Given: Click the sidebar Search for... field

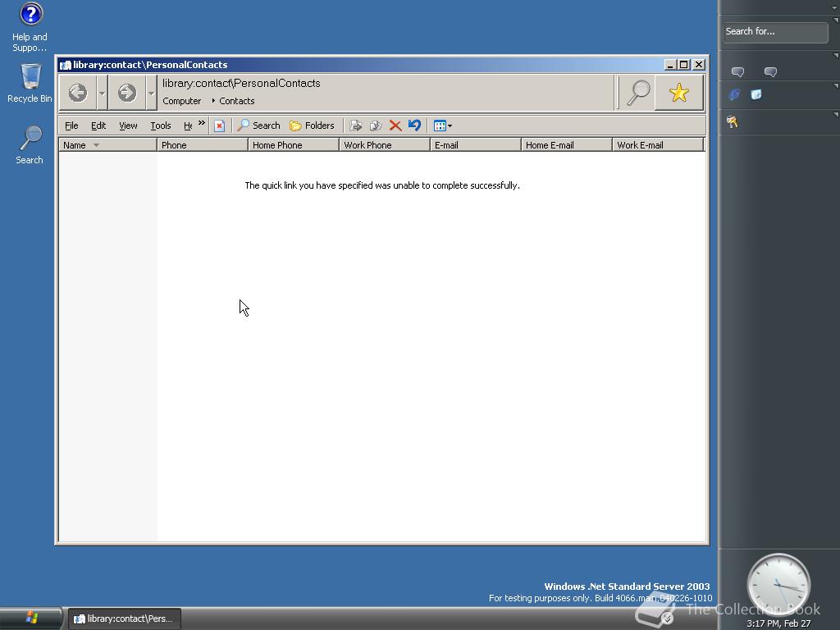Looking at the screenshot, I should (774, 32).
